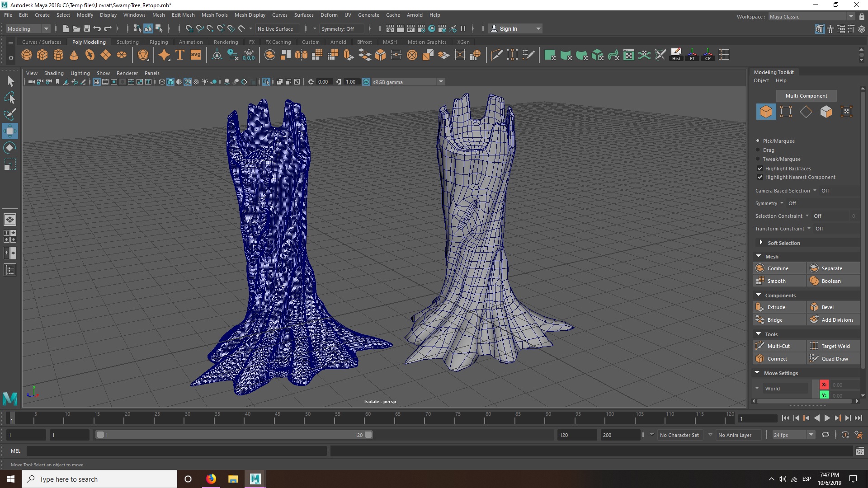Open the Mesh Tools menu
Viewport: 868px width, 488px height.
[214, 15]
